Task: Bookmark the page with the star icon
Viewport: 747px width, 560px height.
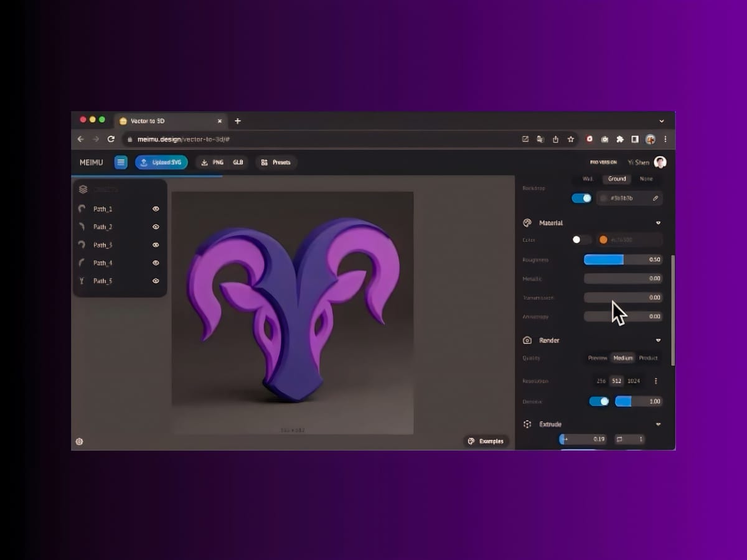Action: pyautogui.click(x=571, y=139)
